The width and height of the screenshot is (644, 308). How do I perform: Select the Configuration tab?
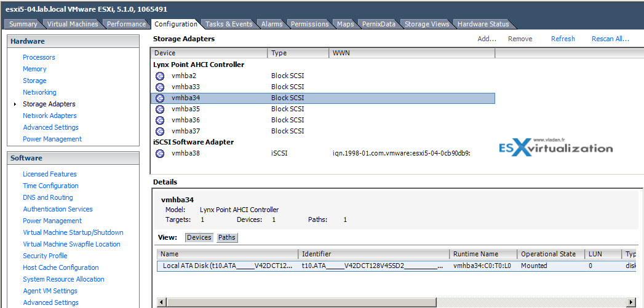point(176,24)
